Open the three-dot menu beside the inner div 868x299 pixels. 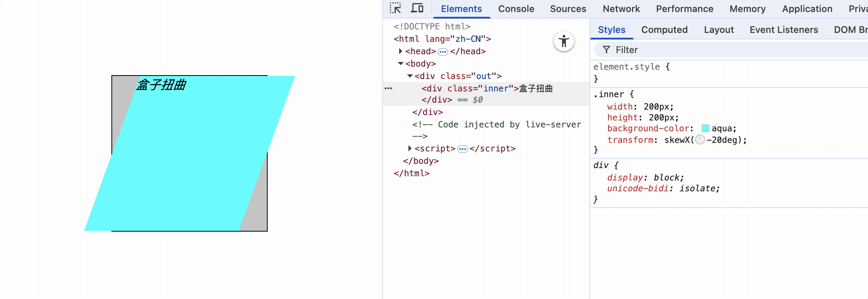coord(388,88)
